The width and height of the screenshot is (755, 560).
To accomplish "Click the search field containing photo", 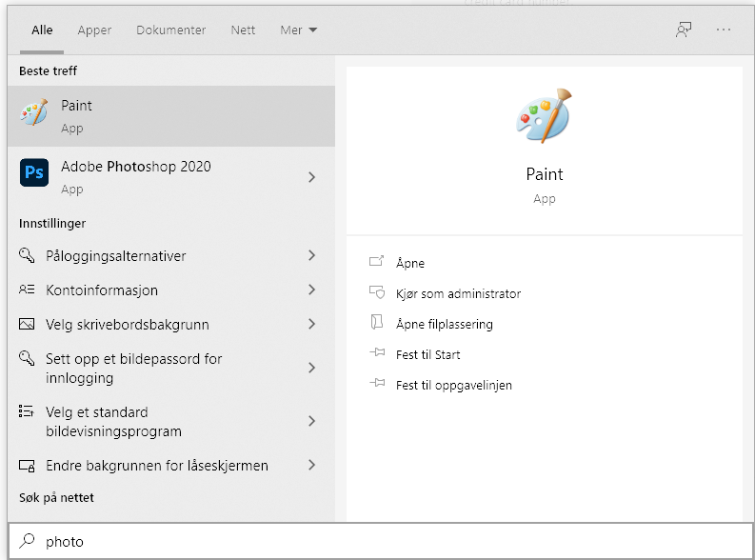I will tap(381, 541).
